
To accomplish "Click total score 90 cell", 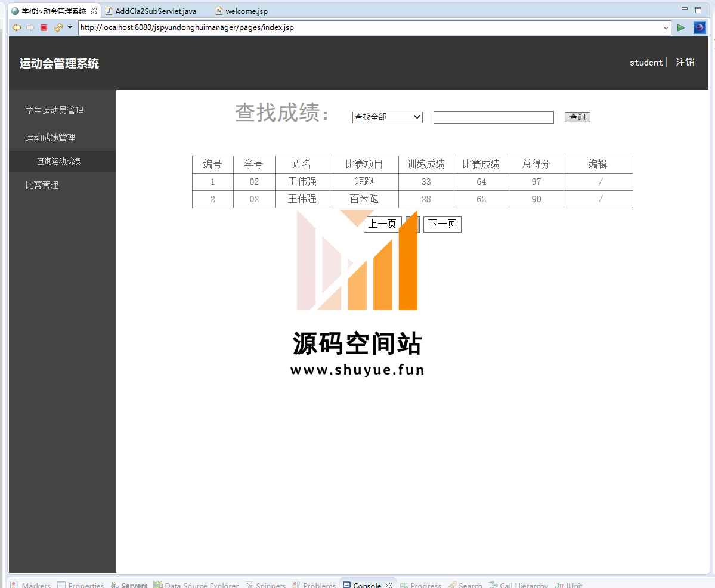I will pos(536,199).
